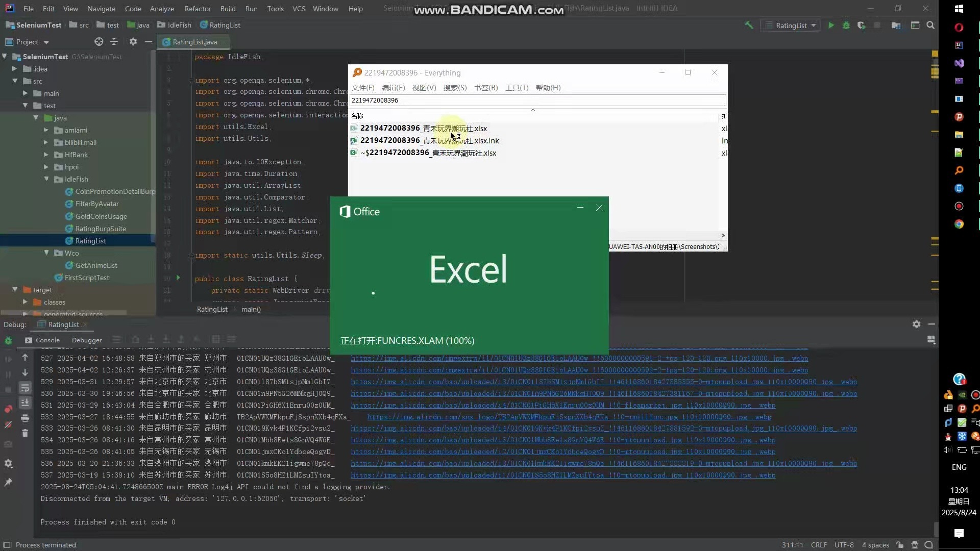Viewport: 980px width, 551px height.
Task: Collapse the target folder
Action: coord(15,289)
